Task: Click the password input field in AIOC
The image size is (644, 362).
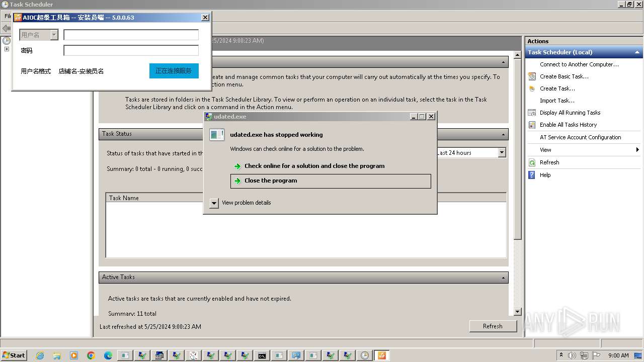Action: coord(131,50)
